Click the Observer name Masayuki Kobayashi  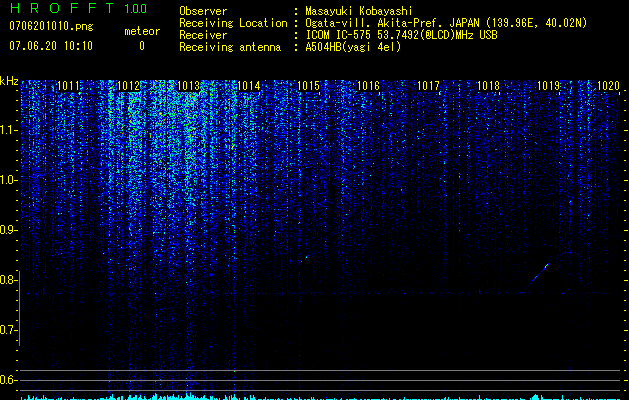click(359, 11)
